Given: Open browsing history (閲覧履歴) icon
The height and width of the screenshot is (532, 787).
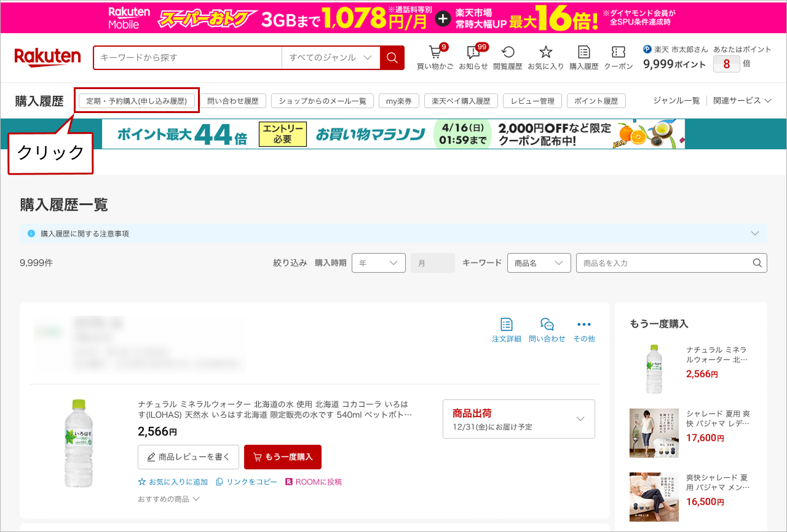Looking at the screenshot, I should [x=508, y=53].
